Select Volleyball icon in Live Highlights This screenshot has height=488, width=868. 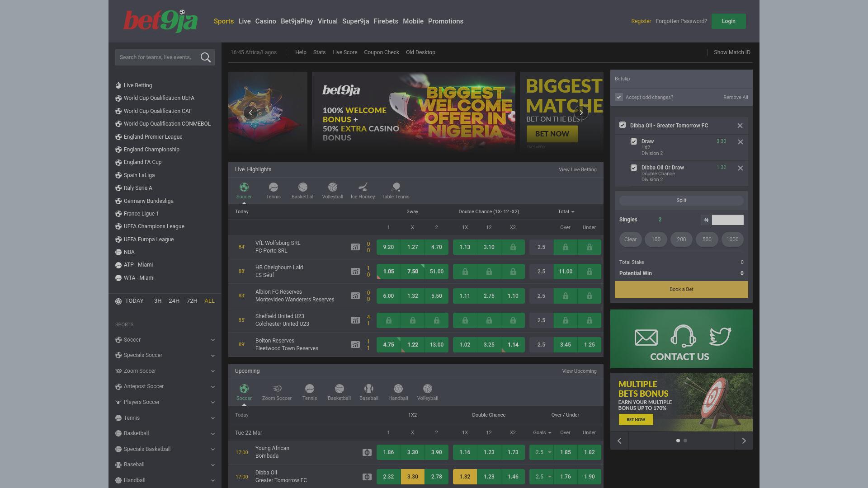pos(333,187)
